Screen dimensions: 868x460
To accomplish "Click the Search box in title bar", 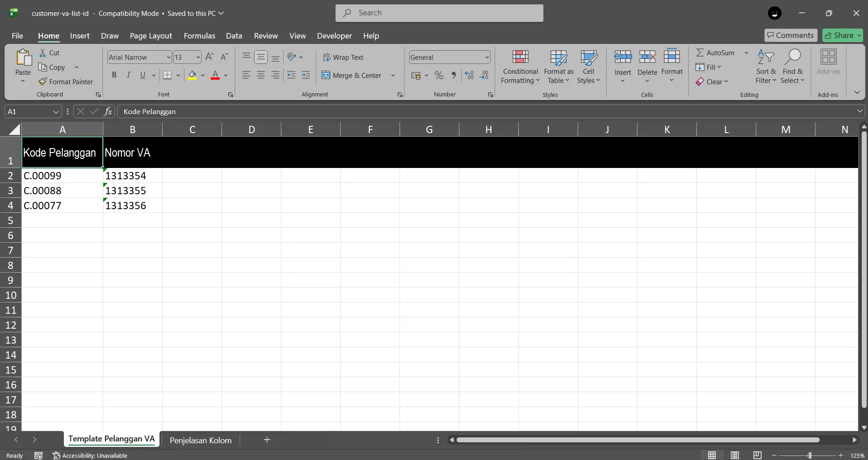I will click(439, 13).
